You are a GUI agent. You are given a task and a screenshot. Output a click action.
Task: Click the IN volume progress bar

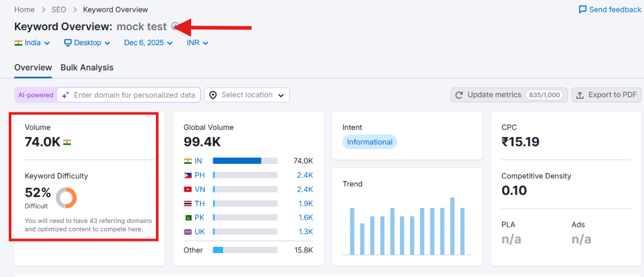tap(245, 161)
